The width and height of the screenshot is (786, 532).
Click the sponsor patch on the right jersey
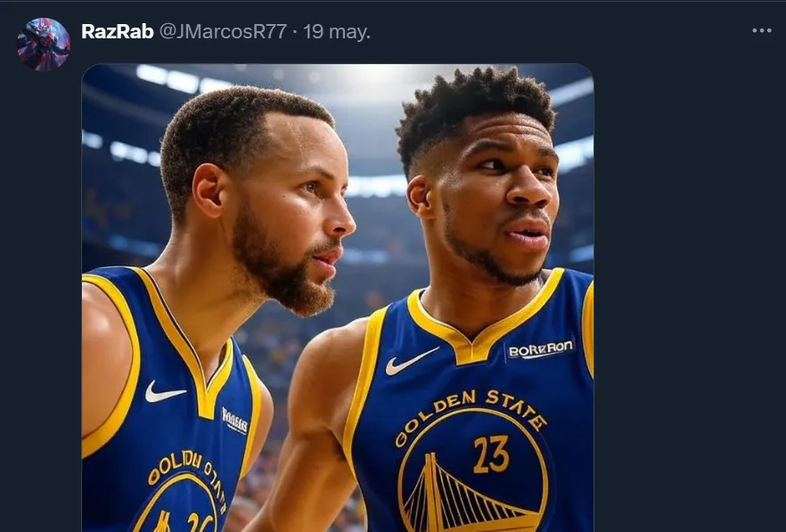[x=540, y=348]
